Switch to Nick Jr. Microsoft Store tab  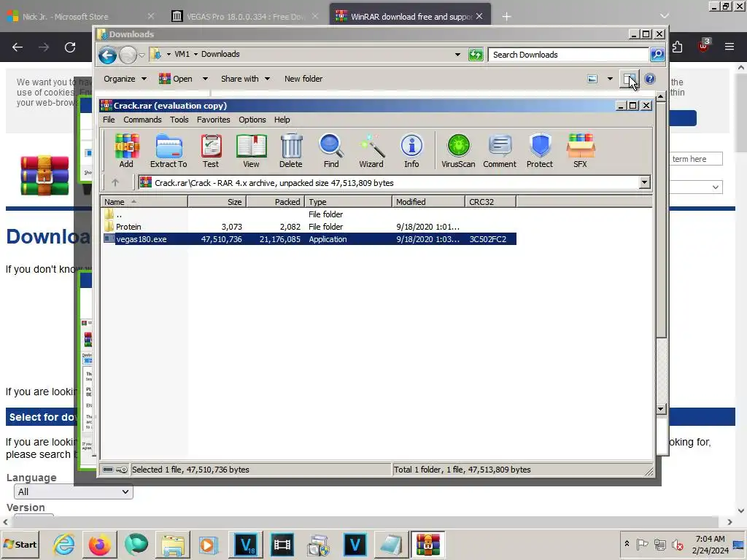click(81, 17)
